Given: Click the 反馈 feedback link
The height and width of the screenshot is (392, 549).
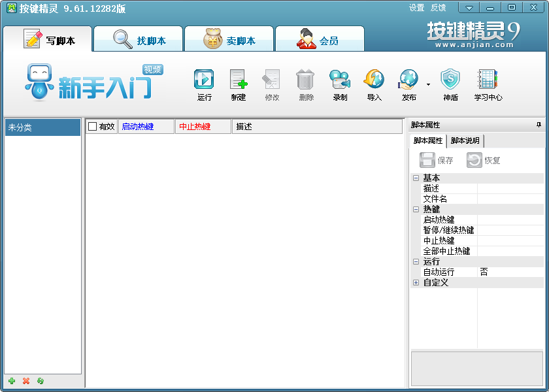Looking at the screenshot, I should coord(438,8).
